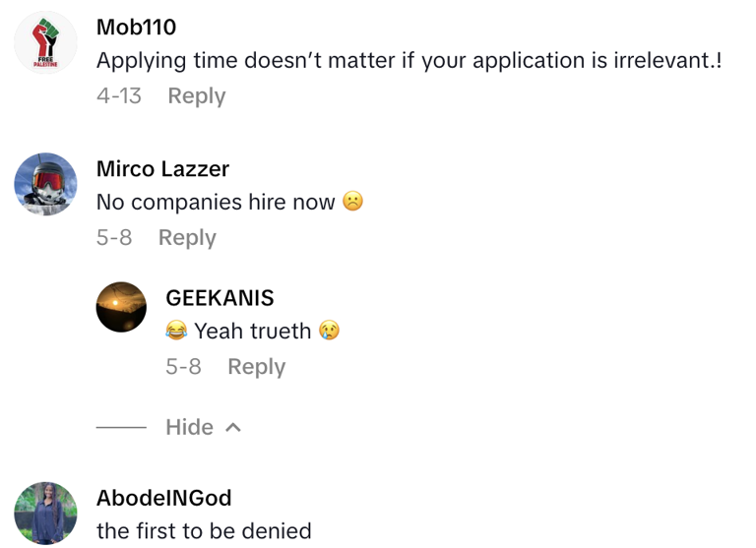This screenshot has width=756, height=548.
Task: Reply to GEEKANIS's comment
Action: coord(256,367)
